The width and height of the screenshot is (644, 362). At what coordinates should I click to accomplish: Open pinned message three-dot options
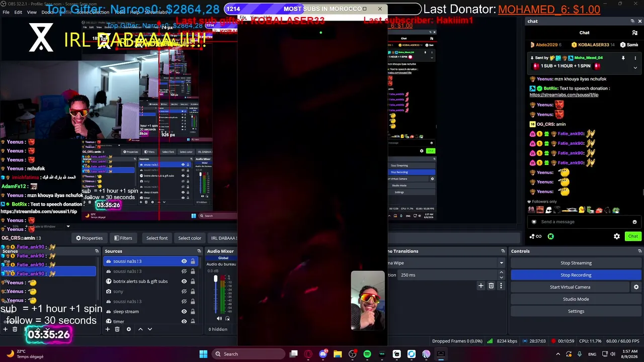(635, 58)
